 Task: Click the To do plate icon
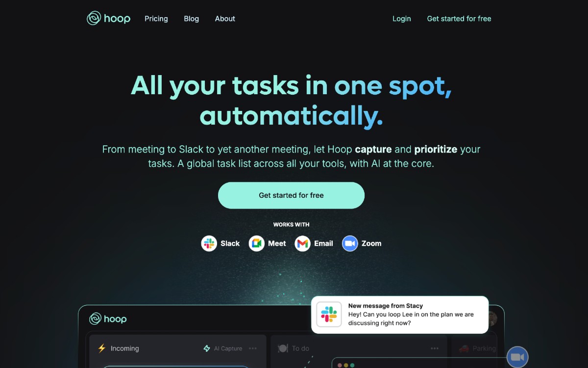pos(283,348)
